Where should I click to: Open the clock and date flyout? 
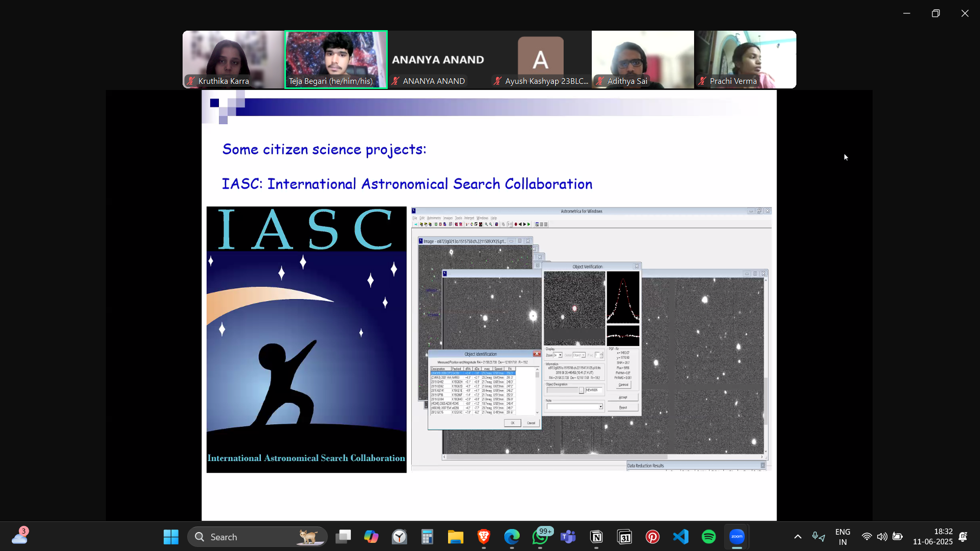(x=933, y=537)
